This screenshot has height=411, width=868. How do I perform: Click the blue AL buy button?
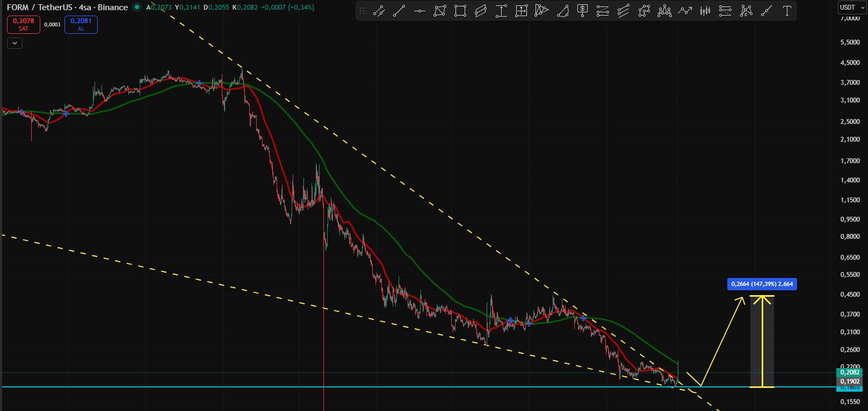click(x=81, y=24)
